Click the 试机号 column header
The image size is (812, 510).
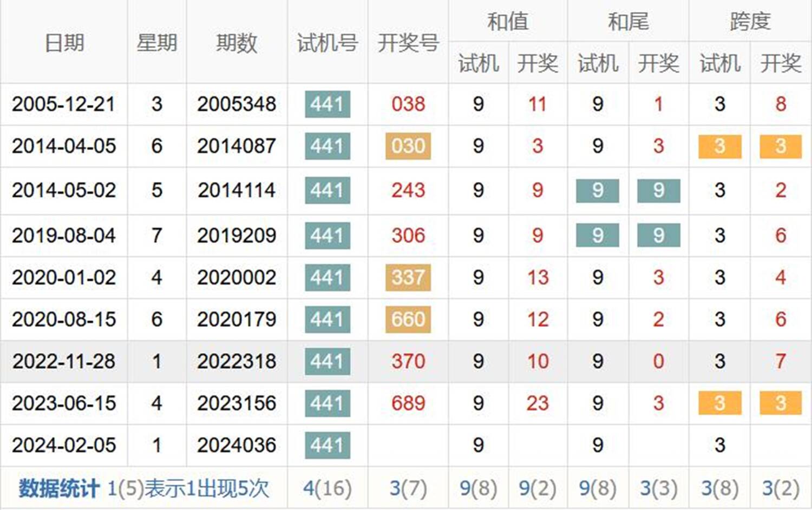pos(327,42)
